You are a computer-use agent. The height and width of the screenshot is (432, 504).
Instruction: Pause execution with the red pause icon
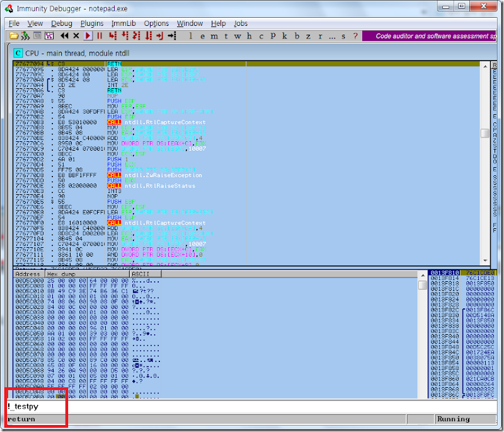click(x=99, y=36)
